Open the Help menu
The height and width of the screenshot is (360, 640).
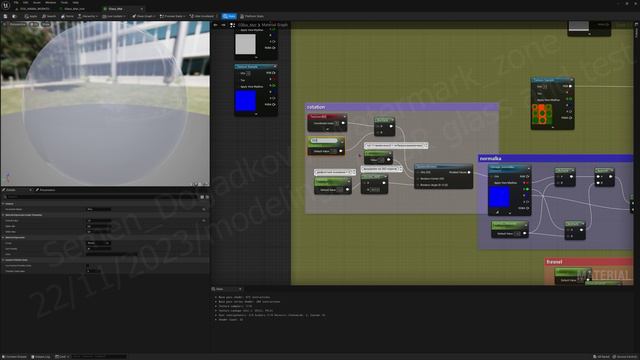(76, 2)
